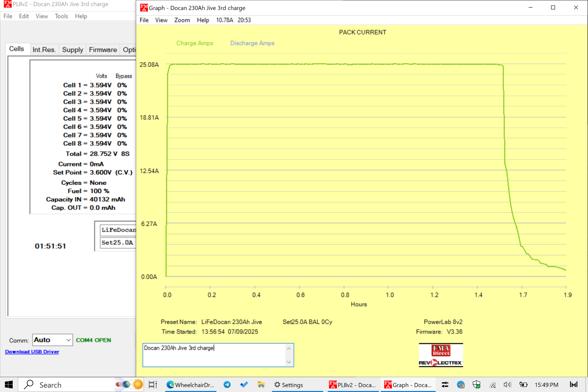Open the Graph window View menu
Screen dimensions: 588x392
point(161,20)
